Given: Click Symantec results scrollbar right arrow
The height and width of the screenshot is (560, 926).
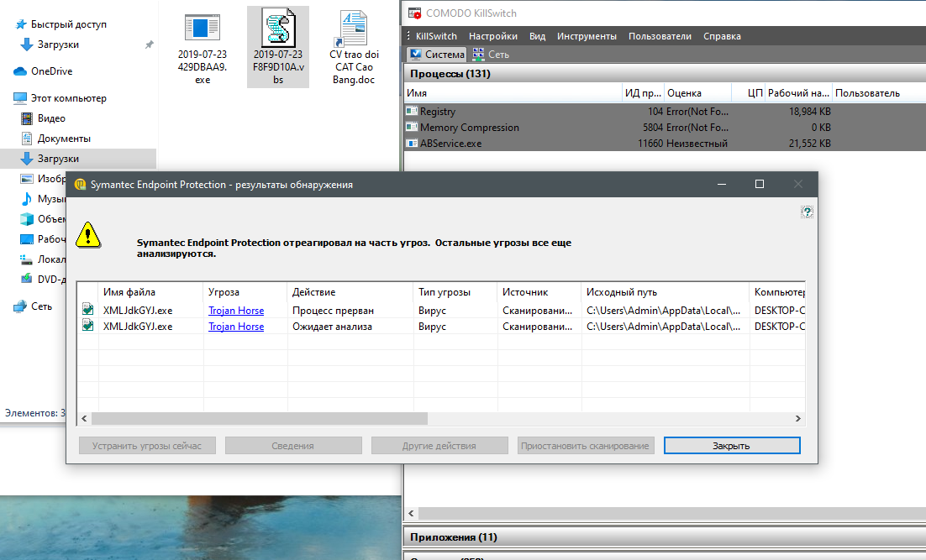Looking at the screenshot, I should pos(797,418).
